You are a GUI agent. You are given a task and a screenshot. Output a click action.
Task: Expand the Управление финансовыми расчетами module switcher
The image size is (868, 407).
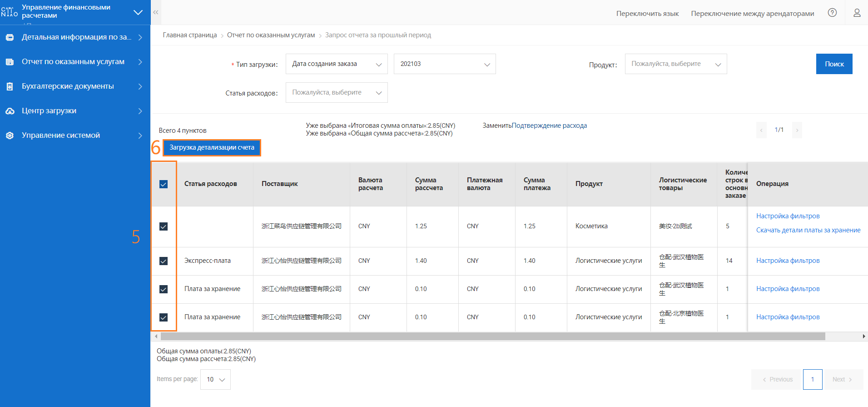pos(138,12)
